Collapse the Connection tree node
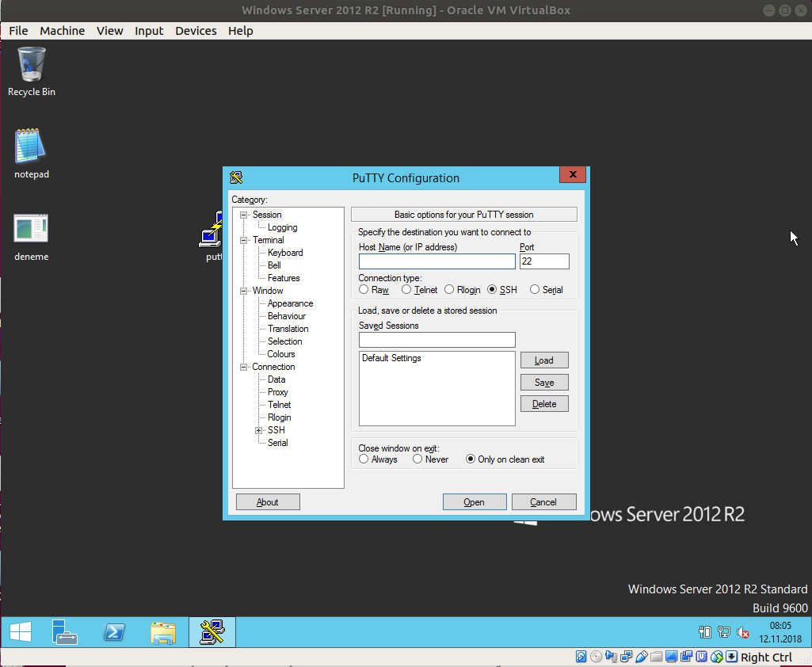The height and width of the screenshot is (667, 812). click(x=243, y=367)
